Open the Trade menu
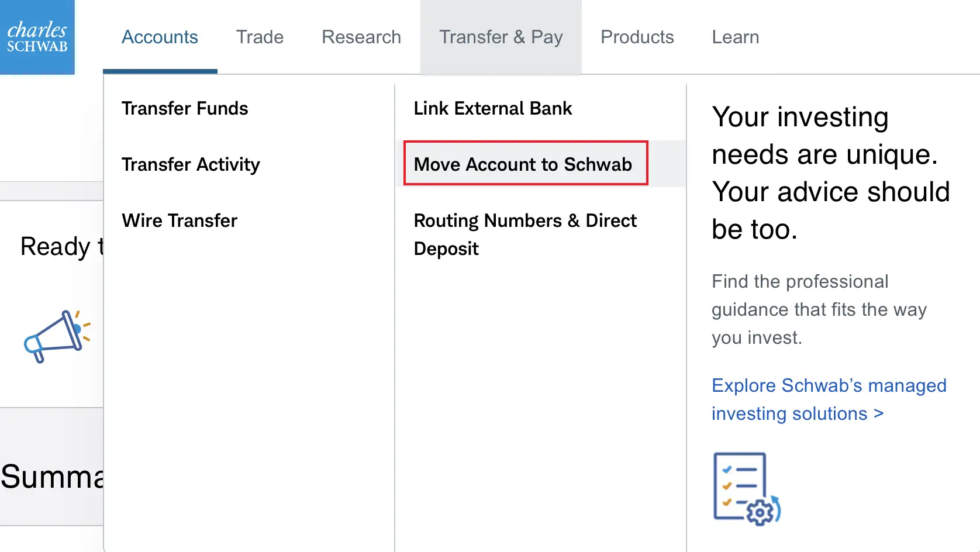Screen dimensions: 980x552 coord(260,37)
